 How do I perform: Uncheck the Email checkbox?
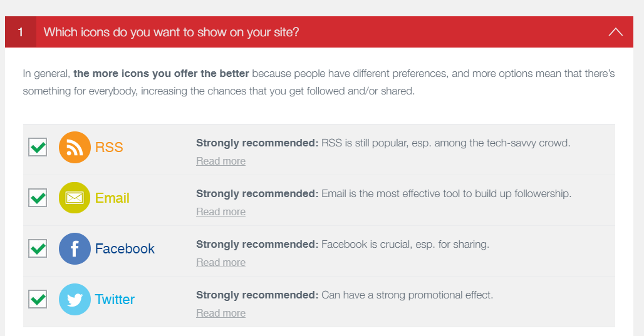[x=38, y=198]
